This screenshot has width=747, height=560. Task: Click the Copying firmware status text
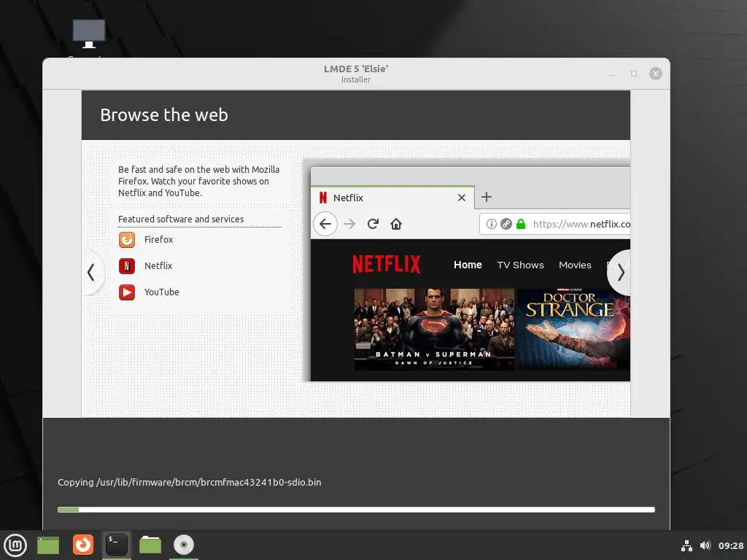pos(189,482)
